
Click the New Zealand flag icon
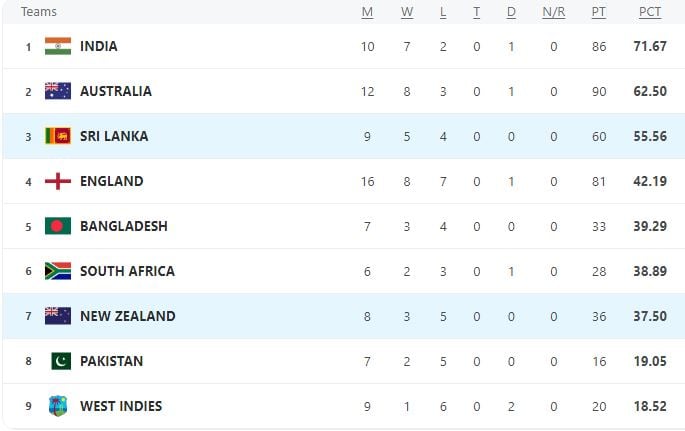pyautogui.click(x=58, y=316)
